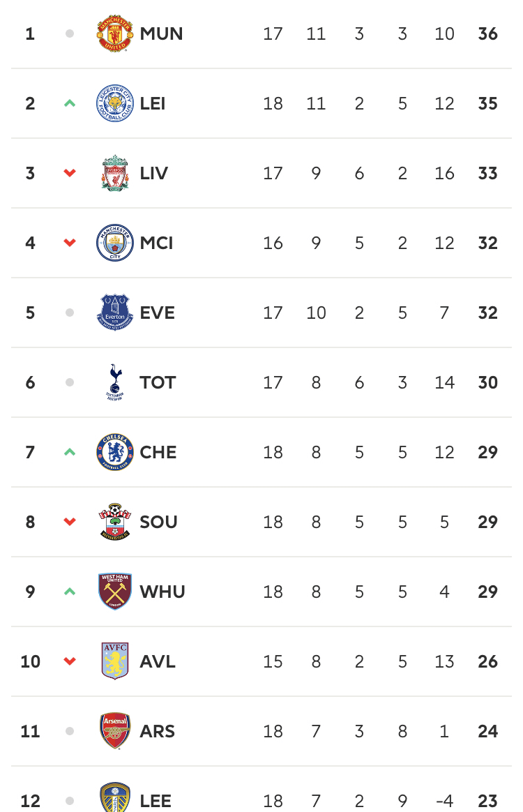This screenshot has height=812, width=523.
Task: Open the Arsenal cannon crest
Action: [115, 730]
